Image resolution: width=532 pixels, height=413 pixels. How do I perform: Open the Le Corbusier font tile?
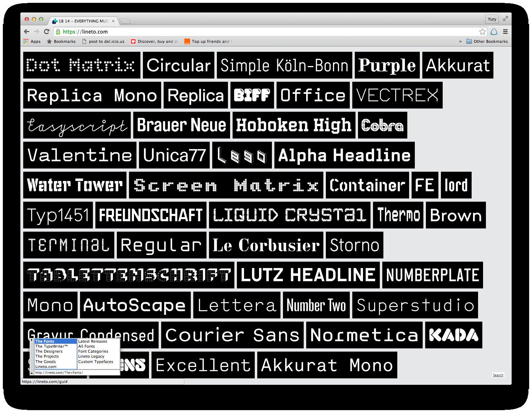tap(266, 245)
